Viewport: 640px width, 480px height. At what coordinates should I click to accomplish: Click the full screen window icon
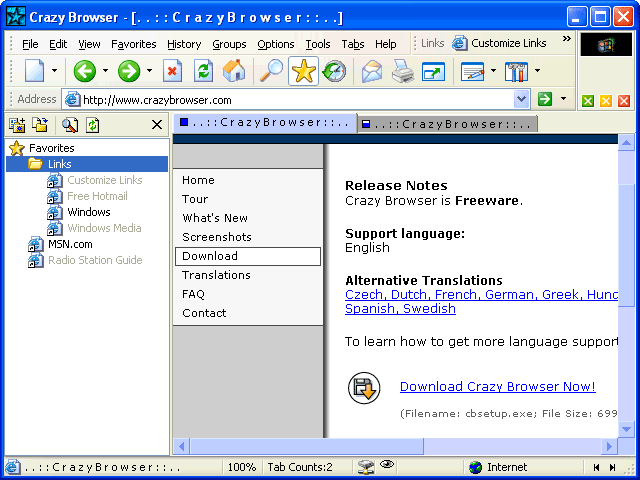point(433,71)
